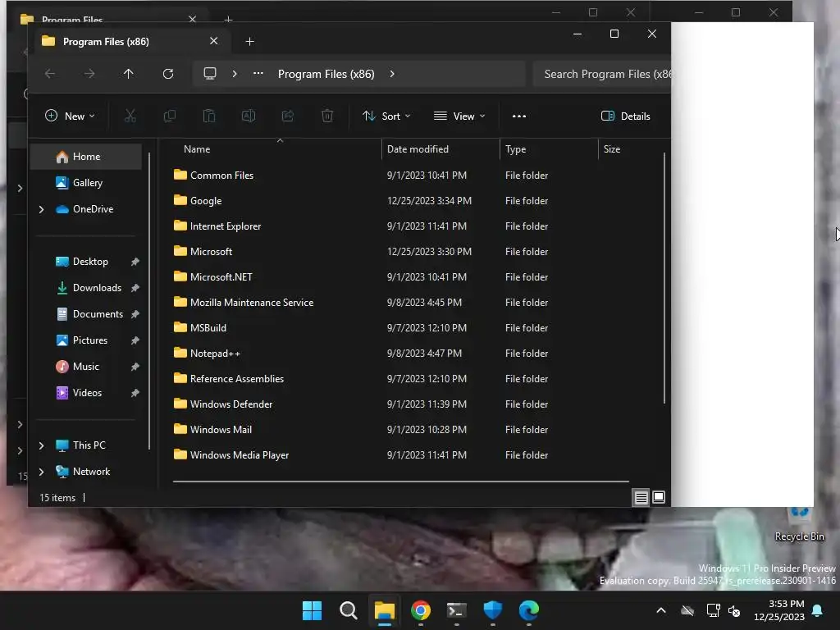
Task: Expand This PC tree node
Action: click(x=41, y=445)
